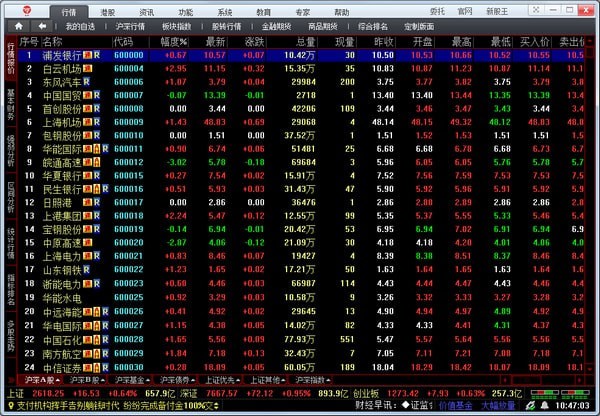Open the 系统 menu
Screen dimensions: 600x416
pos(225,12)
